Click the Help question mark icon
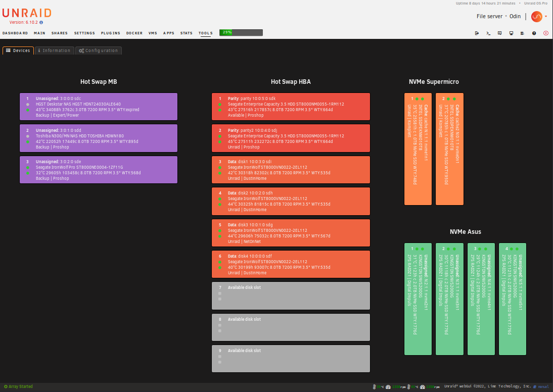The image size is (553, 392). [x=534, y=33]
